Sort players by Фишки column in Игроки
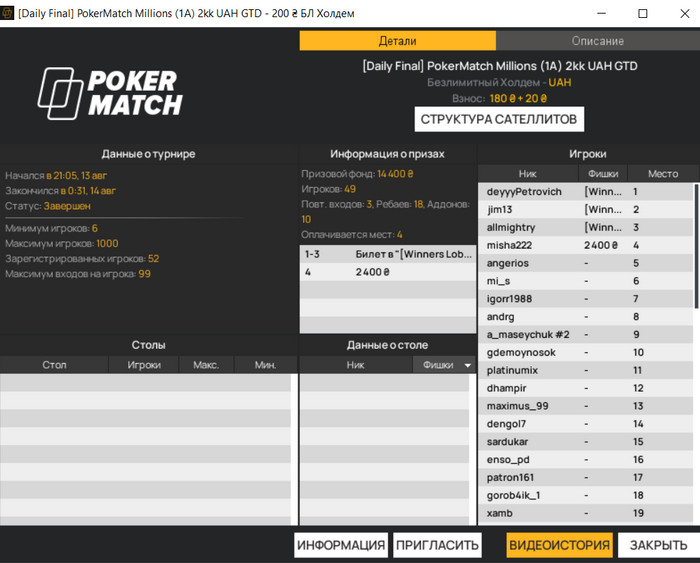This screenshot has width=700, height=563. [x=603, y=174]
